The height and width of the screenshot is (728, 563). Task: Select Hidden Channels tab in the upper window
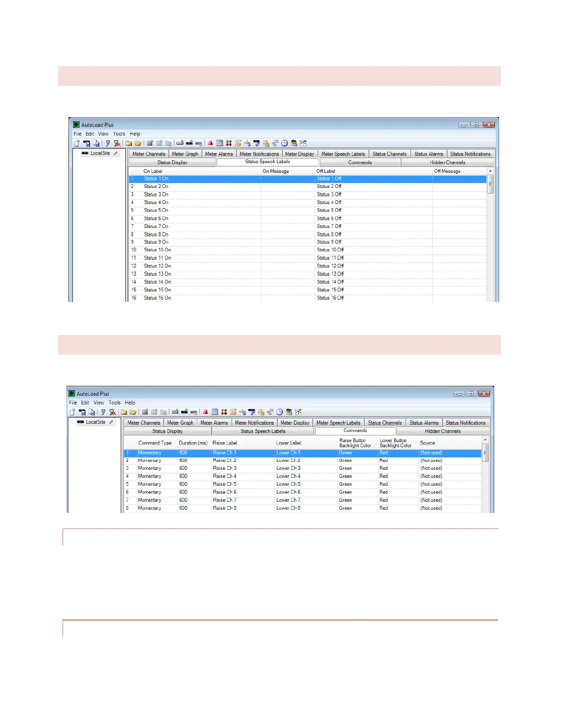pos(448,163)
